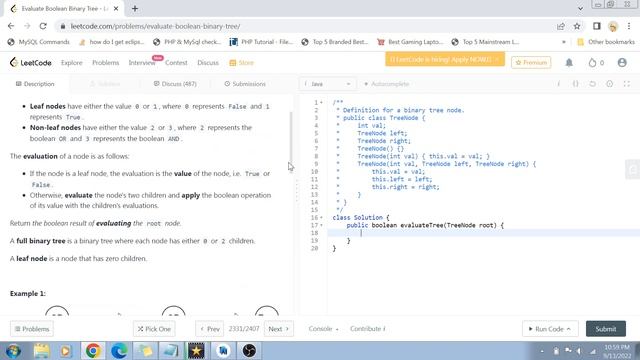Open Explore in the navigation

(71, 62)
